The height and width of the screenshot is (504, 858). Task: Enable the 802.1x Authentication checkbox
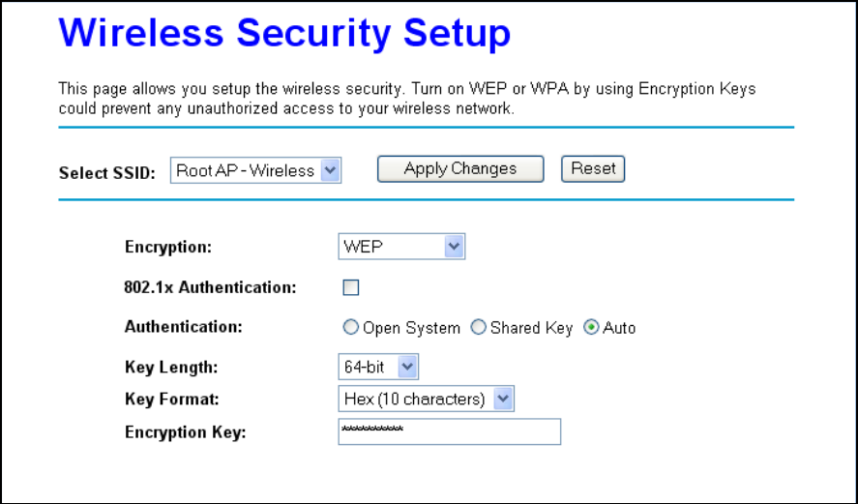(x=351, y=287)
